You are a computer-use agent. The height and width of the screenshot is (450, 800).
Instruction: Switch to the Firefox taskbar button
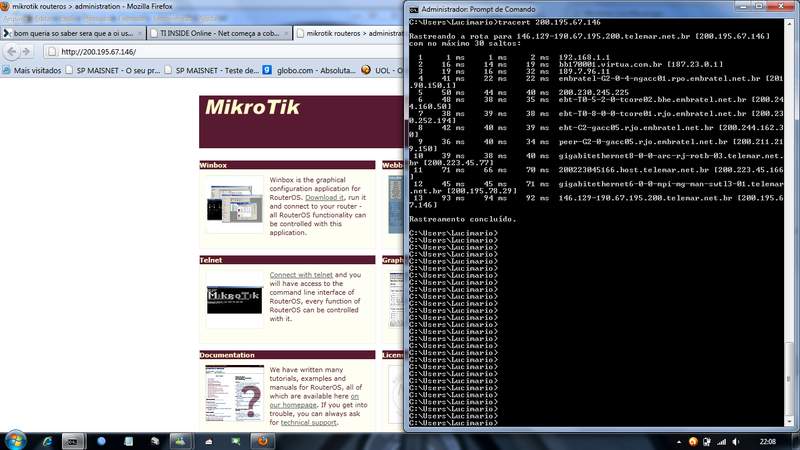(262, 441)
